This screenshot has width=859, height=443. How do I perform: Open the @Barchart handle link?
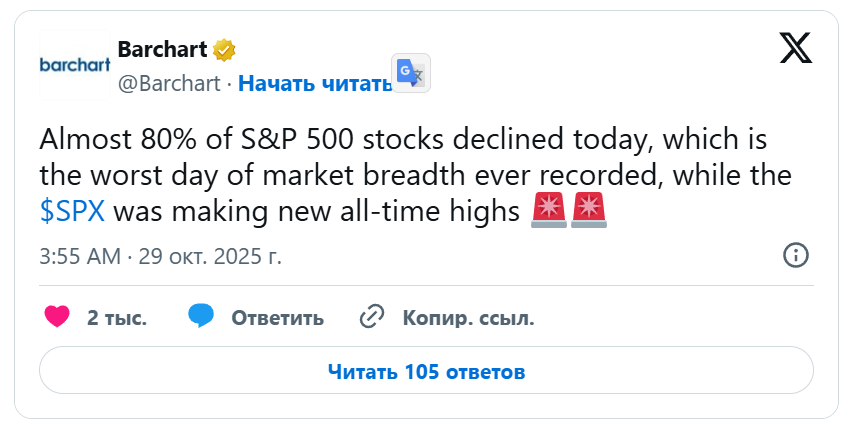pos(169,83)
